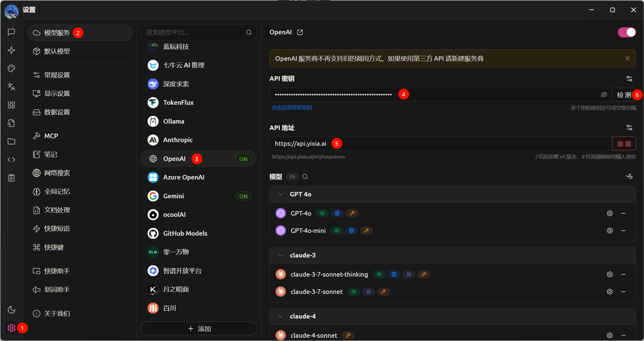Open the OpenAI official website link icon
644x341 pixels.
pyautogui.click(x=300, y=32)
